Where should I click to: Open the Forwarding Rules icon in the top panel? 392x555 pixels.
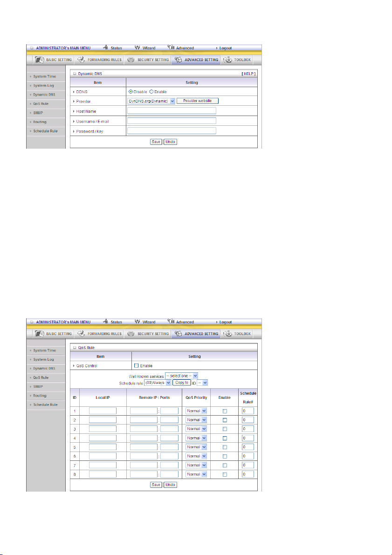point(81,60)
